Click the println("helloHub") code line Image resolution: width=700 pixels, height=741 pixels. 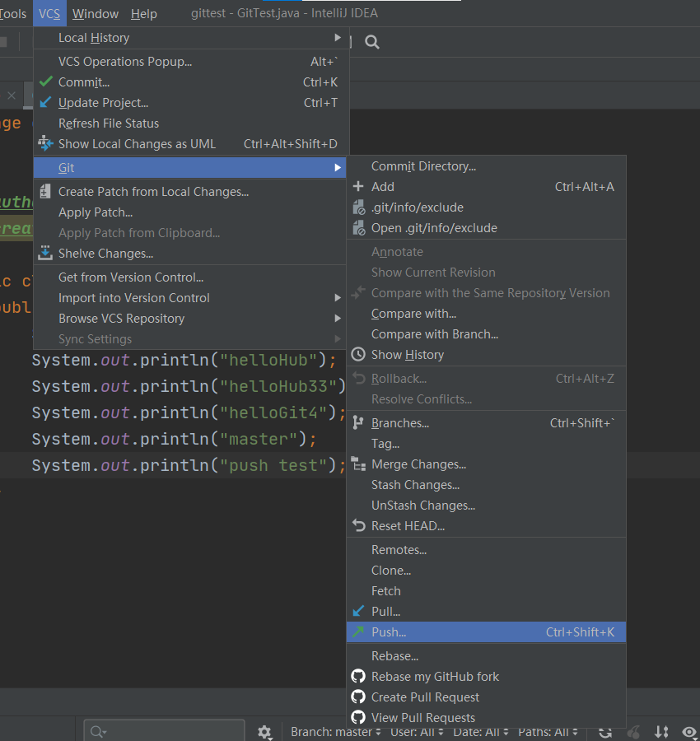184,360
